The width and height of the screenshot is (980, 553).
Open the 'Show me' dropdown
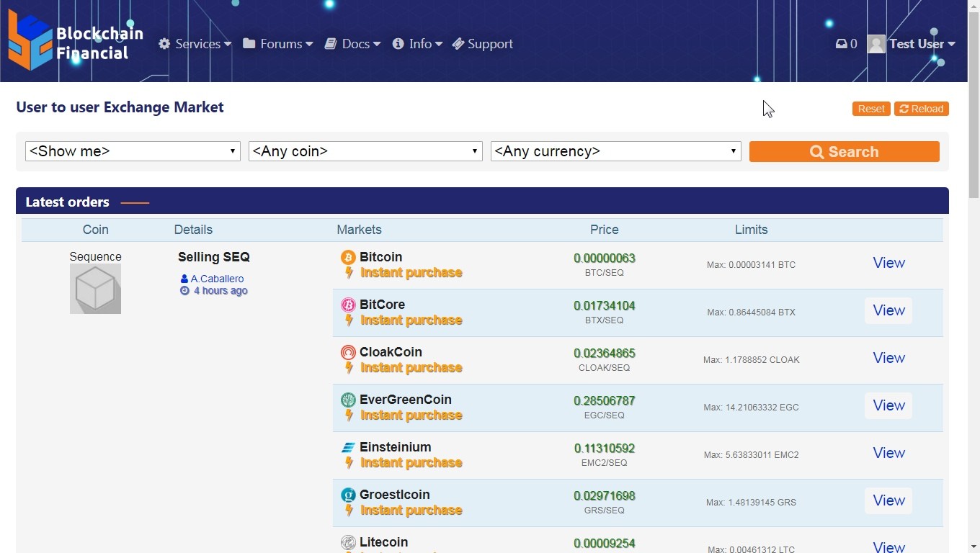coord(133,151)
